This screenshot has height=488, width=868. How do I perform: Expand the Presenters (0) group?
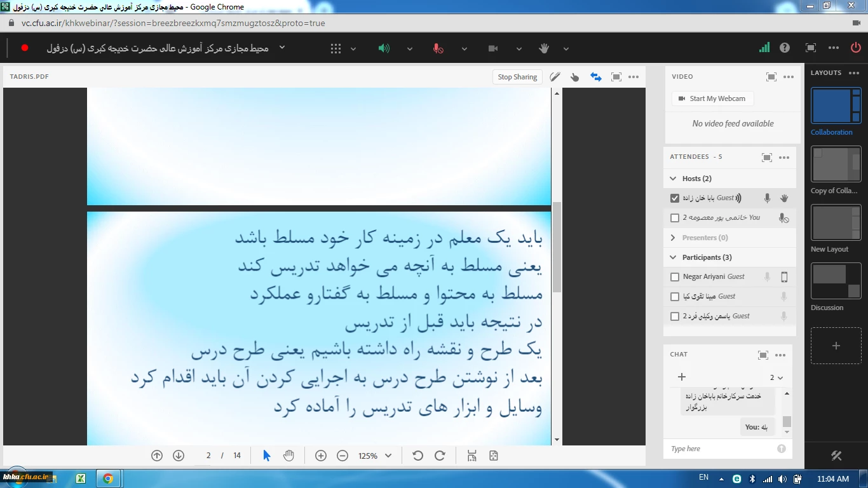673,238
